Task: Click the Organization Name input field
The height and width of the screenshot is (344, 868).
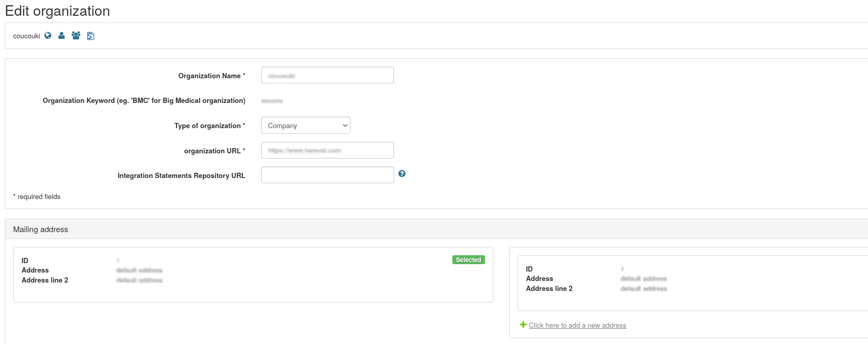Action: [x=327, y=76]
